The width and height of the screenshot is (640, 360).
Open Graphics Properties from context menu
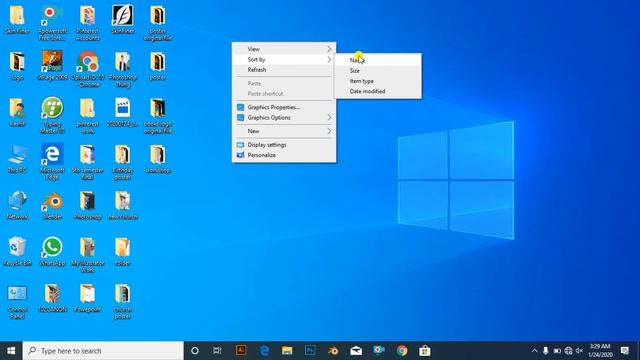[284, 107]
